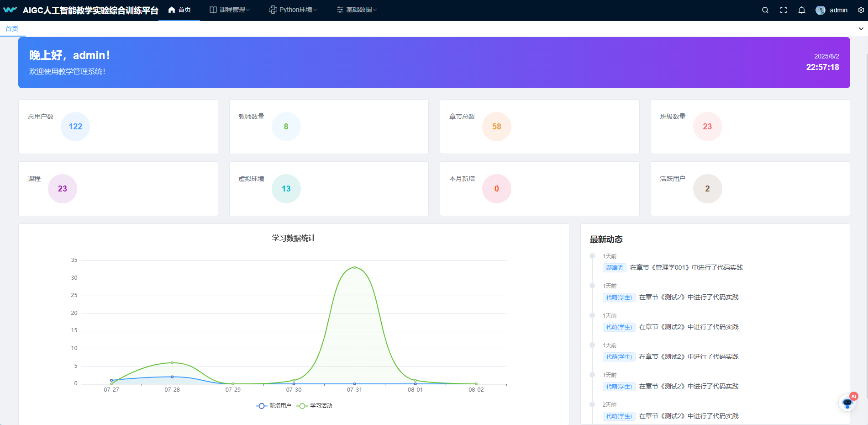Expand the tab bar chevron

tap(861, 29)
